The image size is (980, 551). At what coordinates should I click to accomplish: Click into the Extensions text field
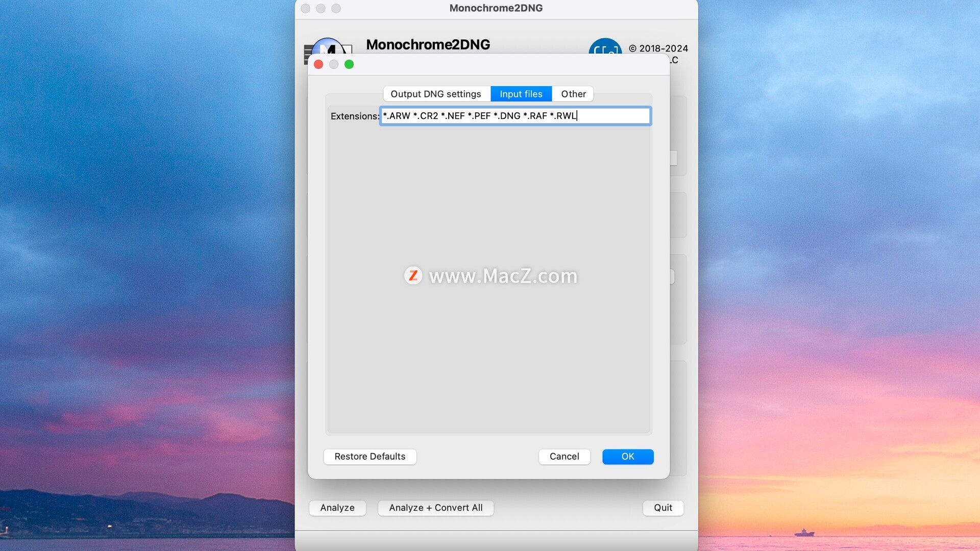point(515,116)
